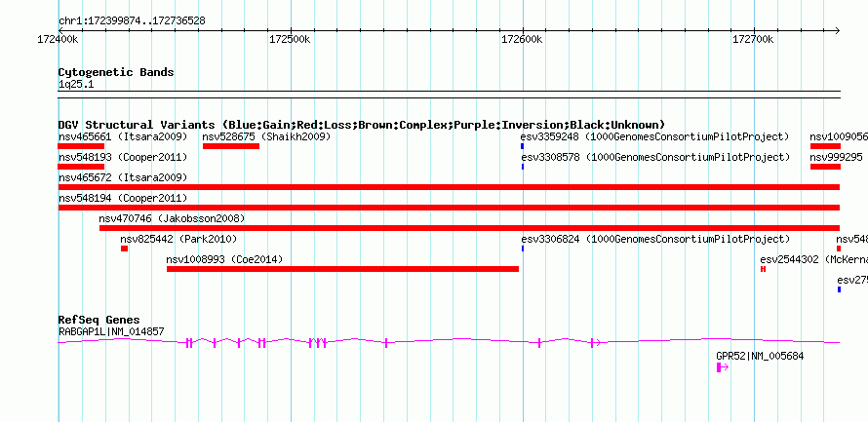Click the 1q25.1 band label
This screenshot has height=422, width=868.
pos(76,85)
